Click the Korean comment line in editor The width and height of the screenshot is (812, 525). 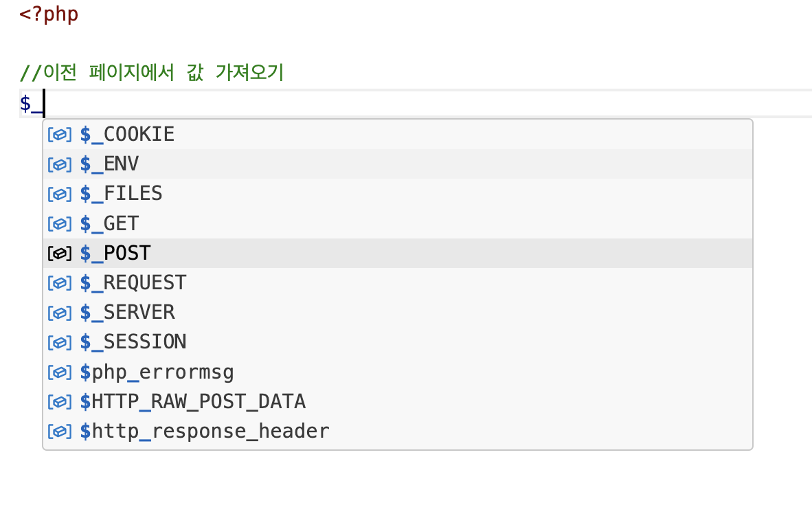(x=152, y=72)
